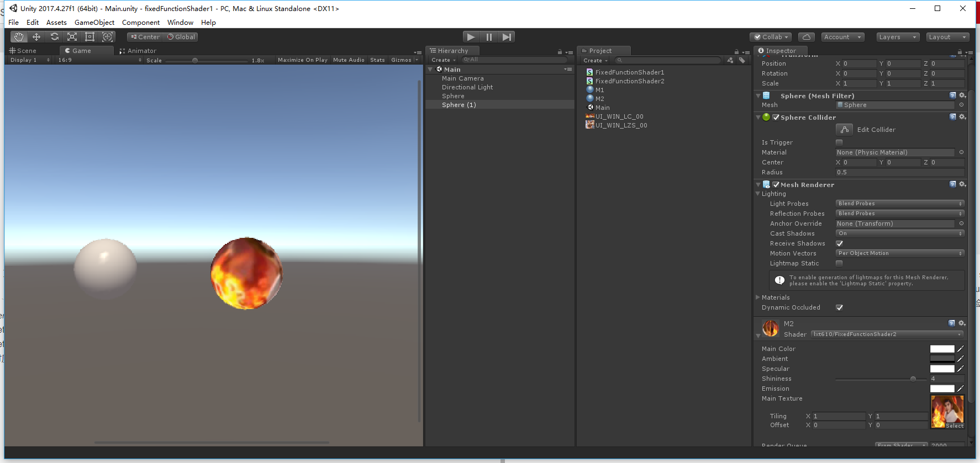
Task: Open Stats overlay in Game view
Action: 377,60
